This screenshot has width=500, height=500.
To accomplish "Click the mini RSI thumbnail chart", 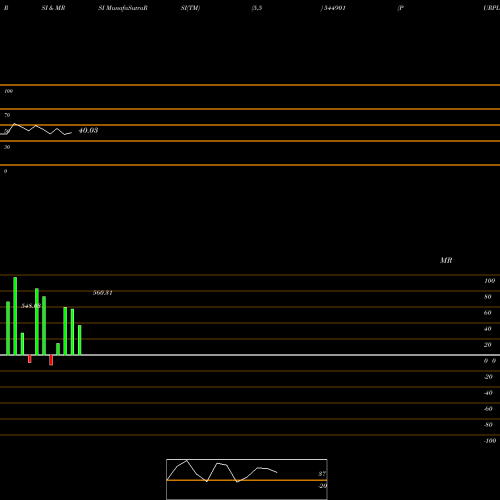I will pyautogui.click(x=247, y=479).
